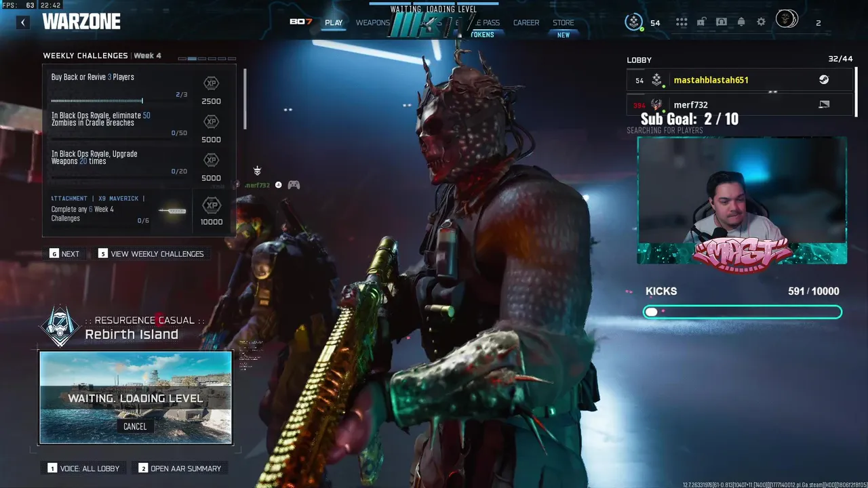This screenshot has width=868, height=488.
Task: Click the controller icon next to merf732 nameplate
Action: click(x=294, y=184)
